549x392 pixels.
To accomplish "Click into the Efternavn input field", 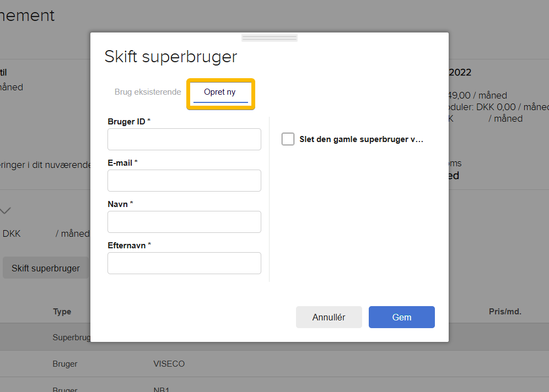I will pyautogui.click(x=184, y=263).
